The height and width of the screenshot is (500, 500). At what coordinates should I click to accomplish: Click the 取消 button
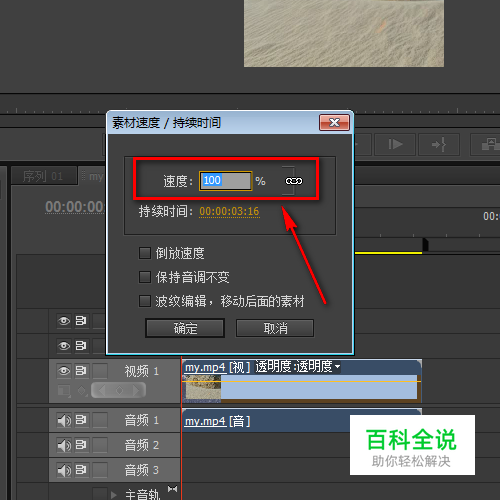[275, 328]
